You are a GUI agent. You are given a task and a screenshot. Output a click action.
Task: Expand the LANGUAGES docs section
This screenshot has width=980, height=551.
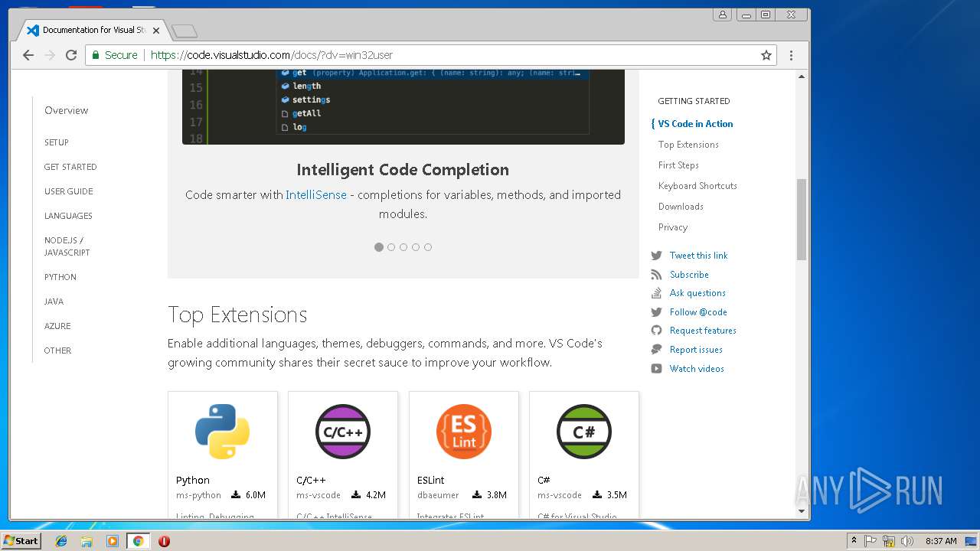(x=68, y=216)
